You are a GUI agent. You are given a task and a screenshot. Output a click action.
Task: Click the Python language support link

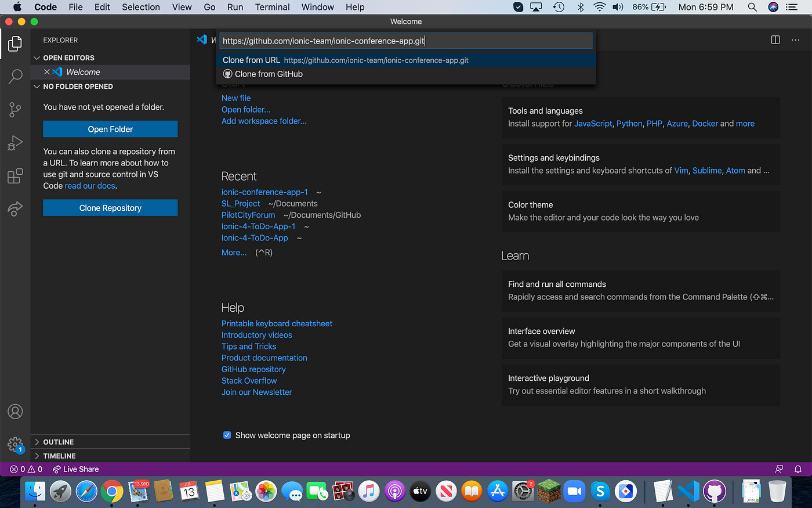click(629, 124)
